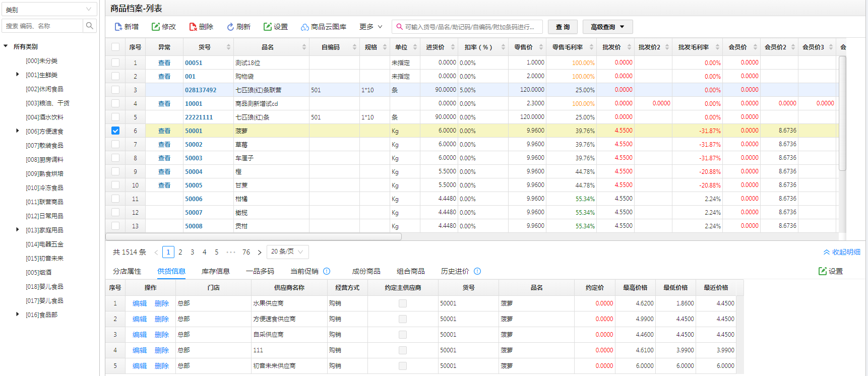Switch to 分店属性 tab
Image resolution: width=868 pixels, height=376 pixels.
click(x=127, y=271)
